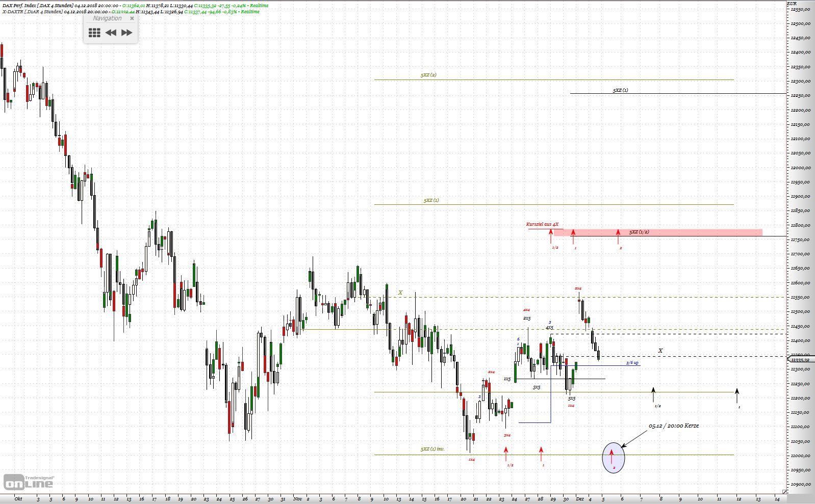Select the X-DAXTR legend line
The image size is (815, 504).
point(131,11)
